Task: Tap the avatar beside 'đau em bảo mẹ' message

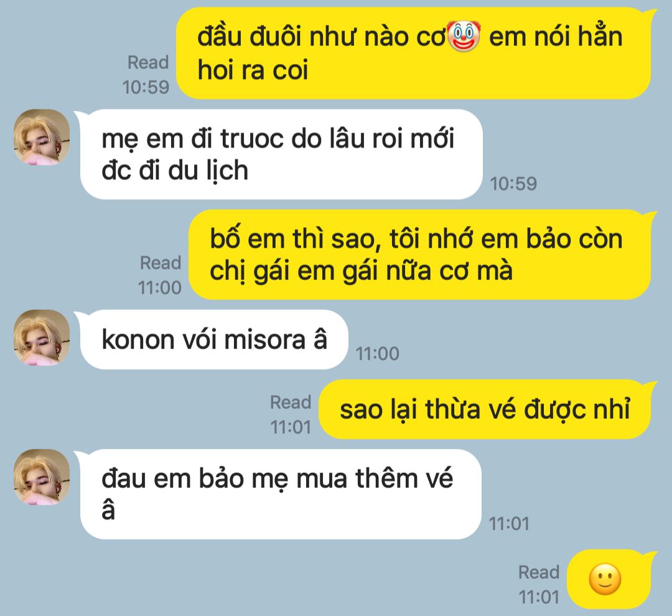Action: [x=42, y=477]
